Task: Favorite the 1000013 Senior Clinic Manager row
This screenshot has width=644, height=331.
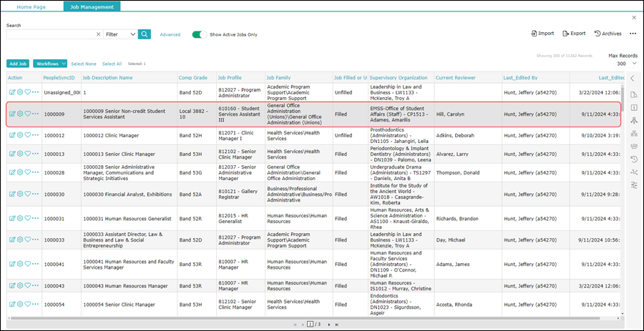Action: tap(28, 154)
